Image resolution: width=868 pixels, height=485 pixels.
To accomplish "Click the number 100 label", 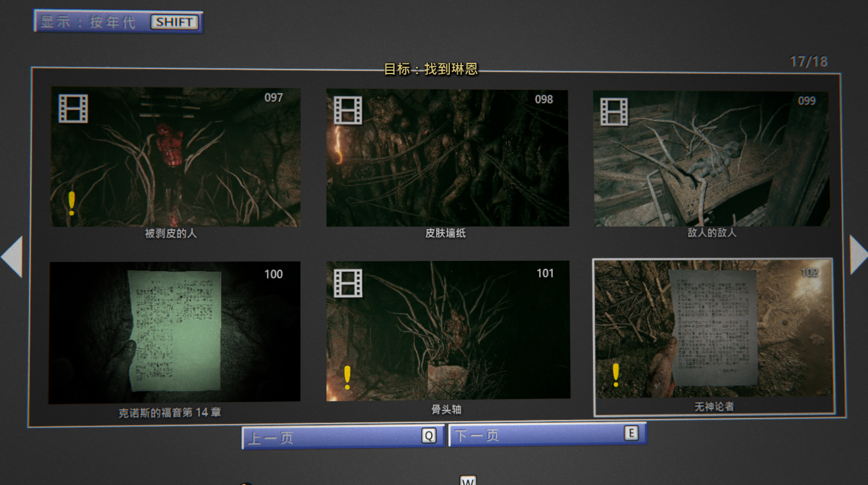I will point(274,274).
